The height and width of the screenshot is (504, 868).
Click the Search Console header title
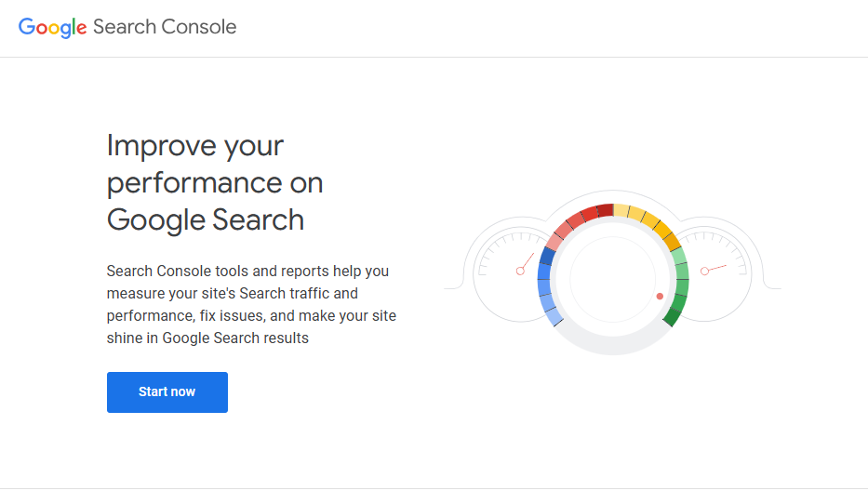click(x=165, y=27)
